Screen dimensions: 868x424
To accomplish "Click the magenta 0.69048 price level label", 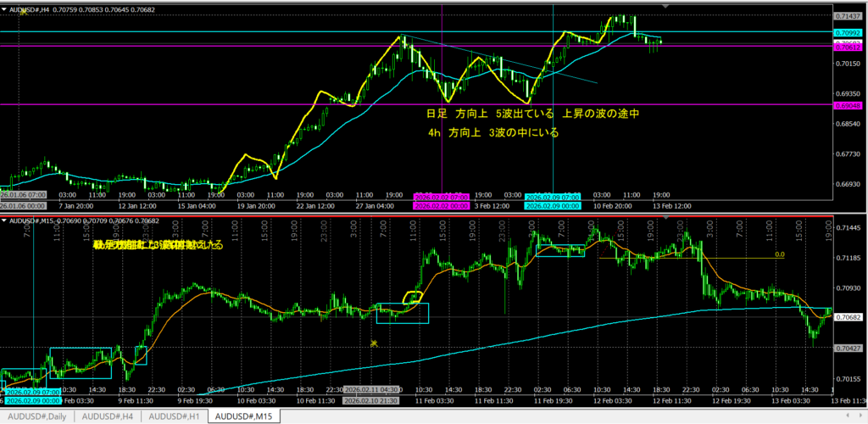I will 849,104.
